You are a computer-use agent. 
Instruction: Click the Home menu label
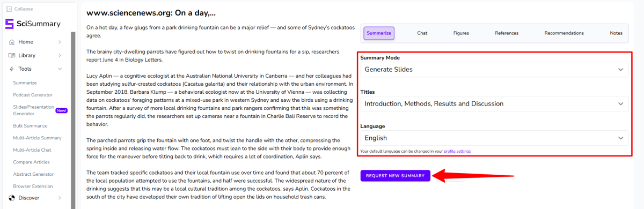click(x=26, y=42)
